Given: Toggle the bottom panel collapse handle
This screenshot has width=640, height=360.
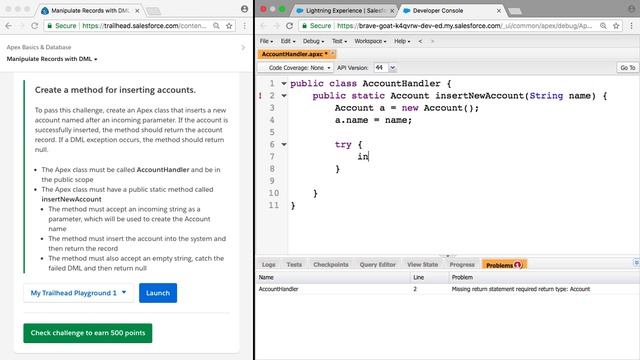Looking at the screenshot, I should click(447, 256).
